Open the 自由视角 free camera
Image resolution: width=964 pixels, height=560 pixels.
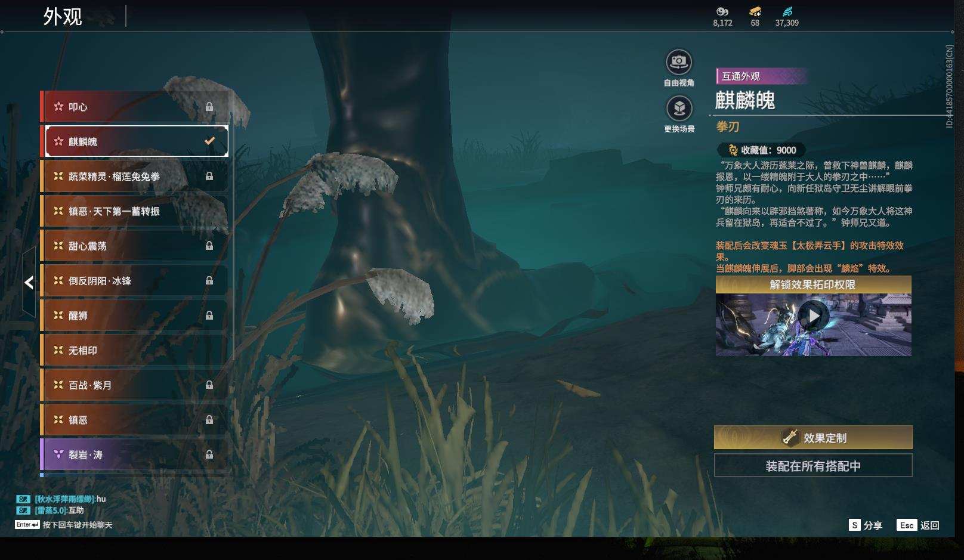coord(679,62)
